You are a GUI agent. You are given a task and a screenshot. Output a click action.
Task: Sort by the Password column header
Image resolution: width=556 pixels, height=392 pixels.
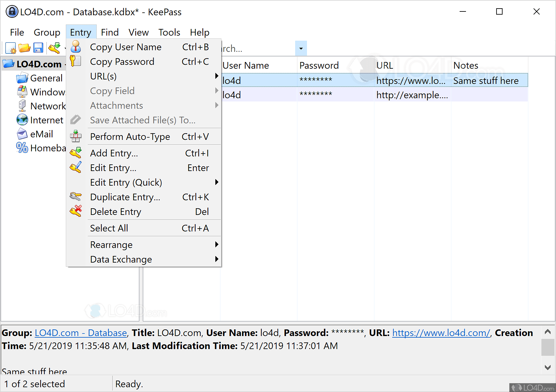point(336,65)
